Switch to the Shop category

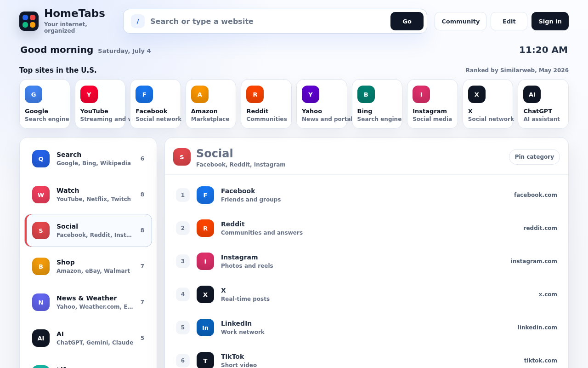88,266
